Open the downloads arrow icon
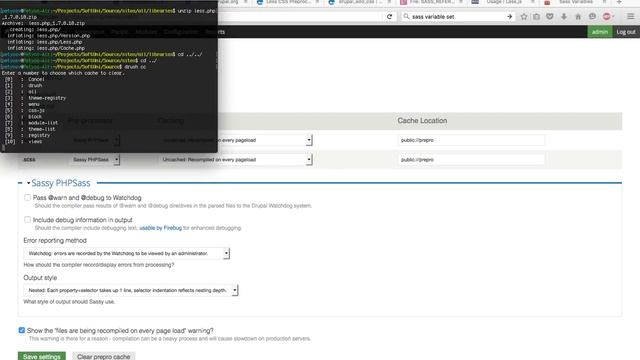Image resolution: width=640 pixels, height=360 pixels. 564,17
